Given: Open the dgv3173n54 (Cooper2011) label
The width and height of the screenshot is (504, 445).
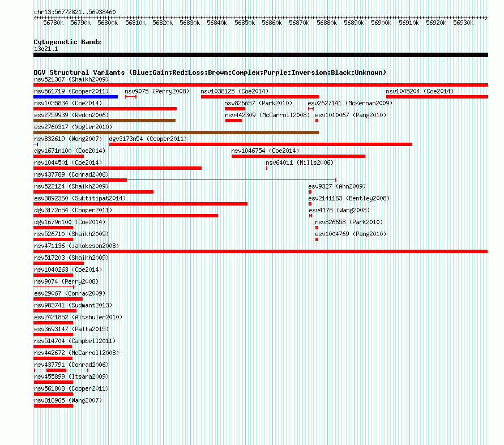Looking at the screenshot, I should [148, 139].
